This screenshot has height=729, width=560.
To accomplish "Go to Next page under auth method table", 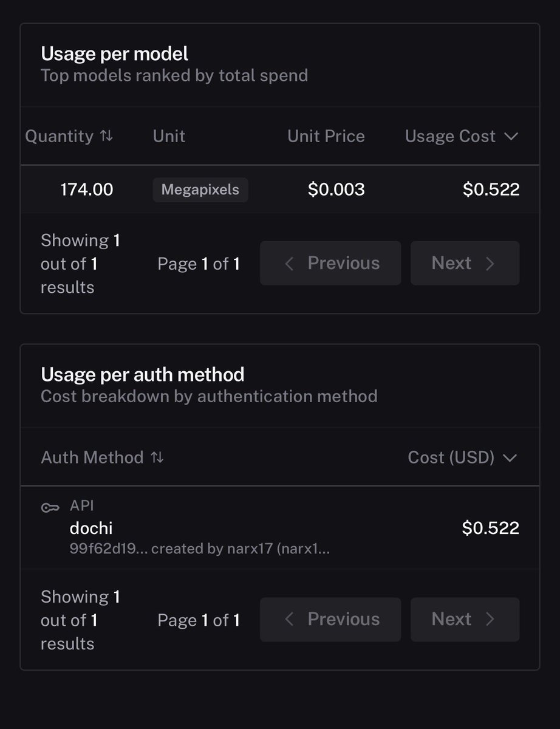I will click(465, 619).
